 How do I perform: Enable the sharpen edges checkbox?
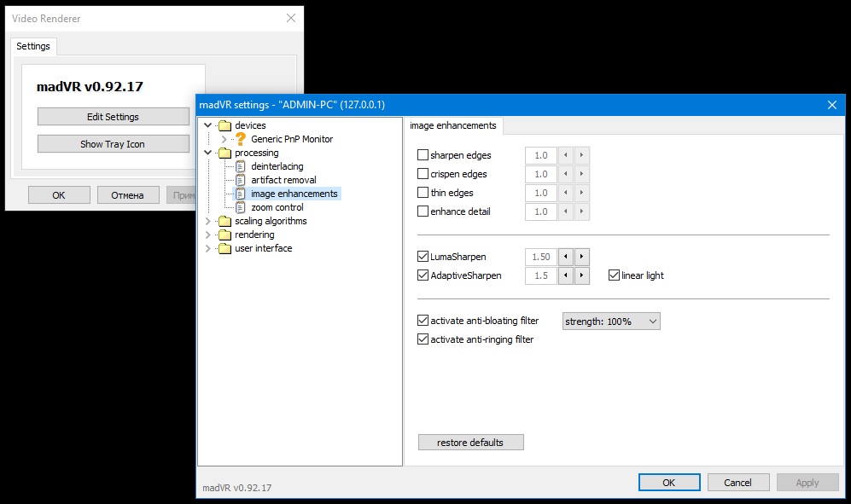(x=423, y=155)
